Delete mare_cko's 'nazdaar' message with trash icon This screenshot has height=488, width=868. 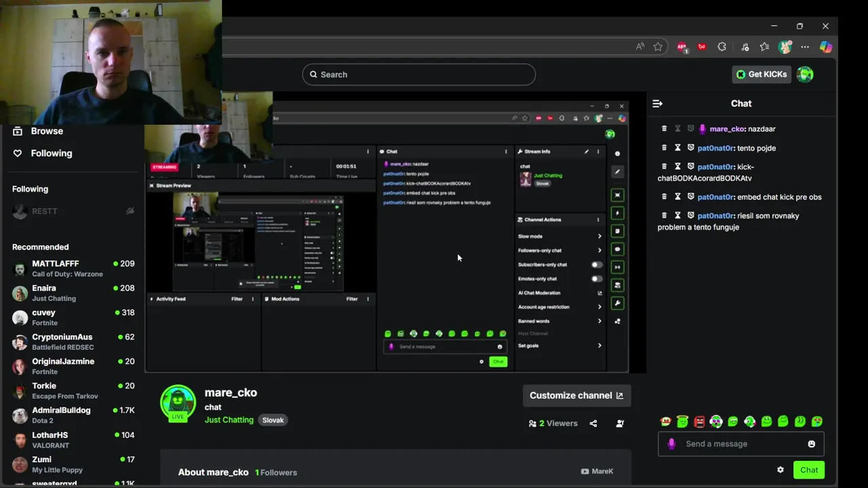tap(664, 129)
